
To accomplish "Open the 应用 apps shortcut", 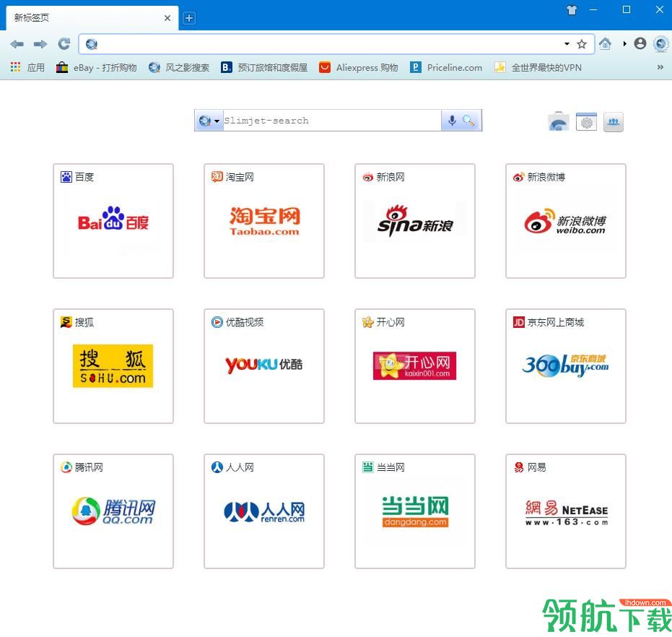I will [27, 67].
